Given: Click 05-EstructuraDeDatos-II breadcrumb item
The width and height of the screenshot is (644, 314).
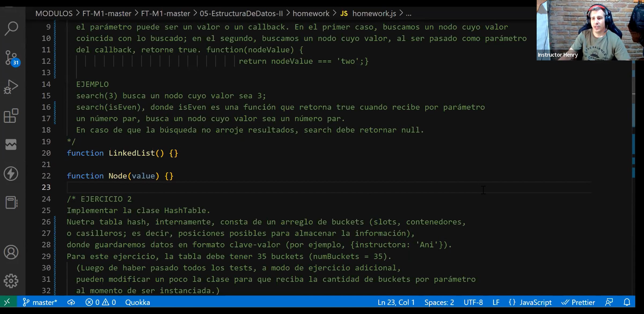Looking at the screenshot, I should [241, 13].
